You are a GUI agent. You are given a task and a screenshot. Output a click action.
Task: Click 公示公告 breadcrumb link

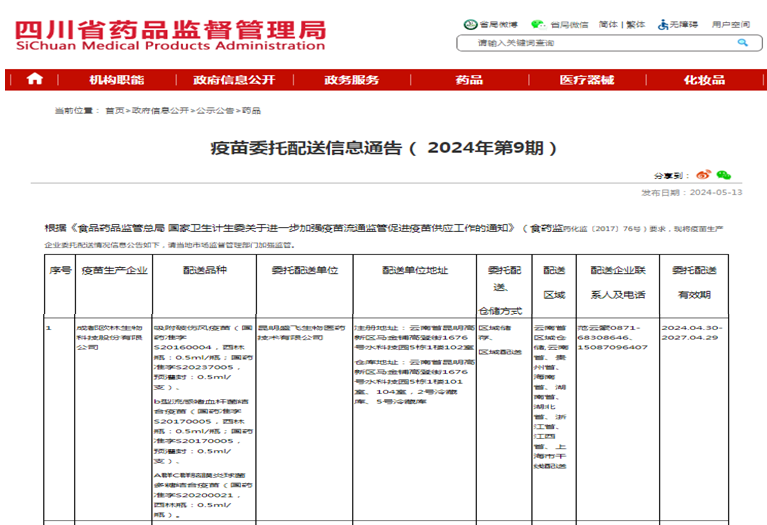pos(214,111)
